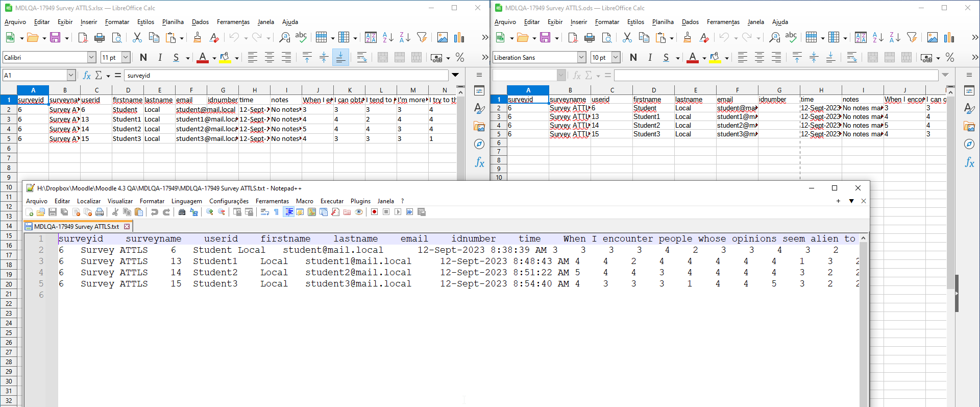Toggle Italic in xlsx Calc window
Screen dimensions: 980x407
[x=160, y=57]
